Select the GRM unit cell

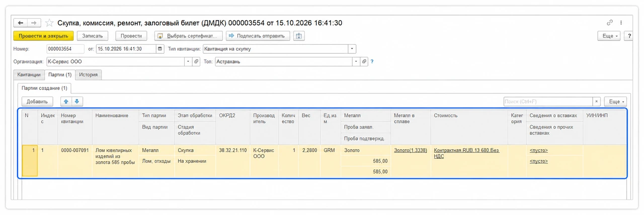(x=331, y=161)
